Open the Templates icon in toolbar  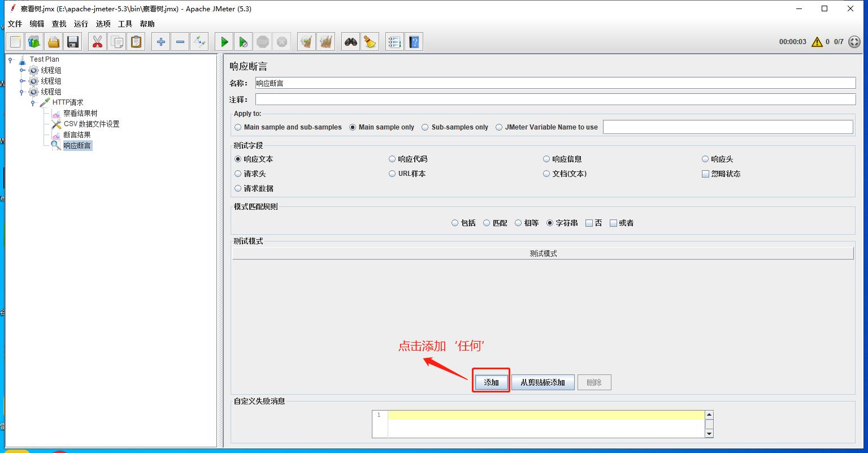click(x=34, y=42)
